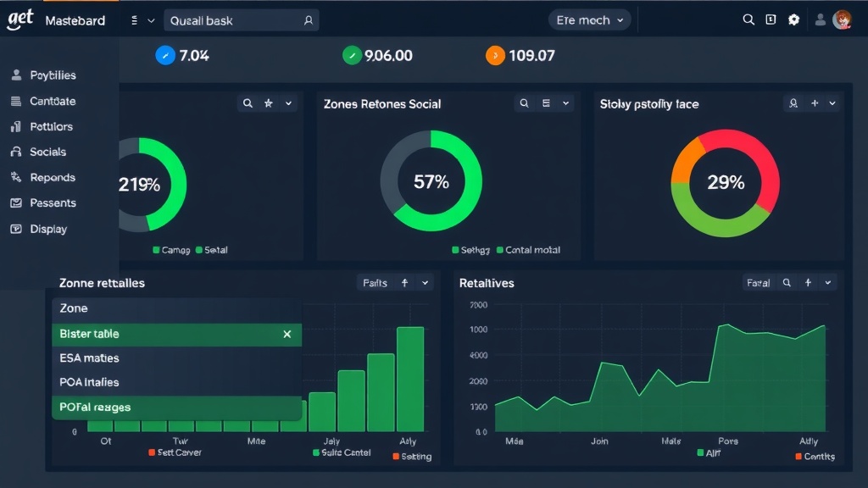Image resolution: width=868 pixels, height=488 pixels.
Task: Click the Faral button in Retaltives panel
Action: point(758,283)
